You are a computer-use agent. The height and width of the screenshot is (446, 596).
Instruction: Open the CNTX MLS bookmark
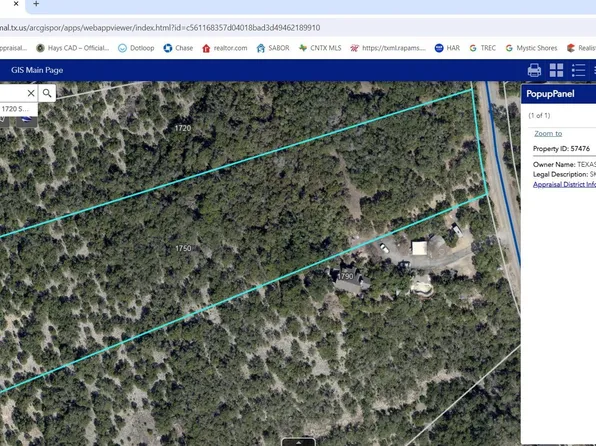pos(320,48)
